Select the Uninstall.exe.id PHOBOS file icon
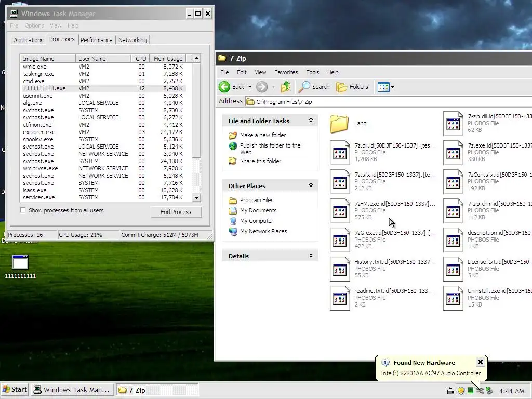532x399 pixels. point(453,299)
